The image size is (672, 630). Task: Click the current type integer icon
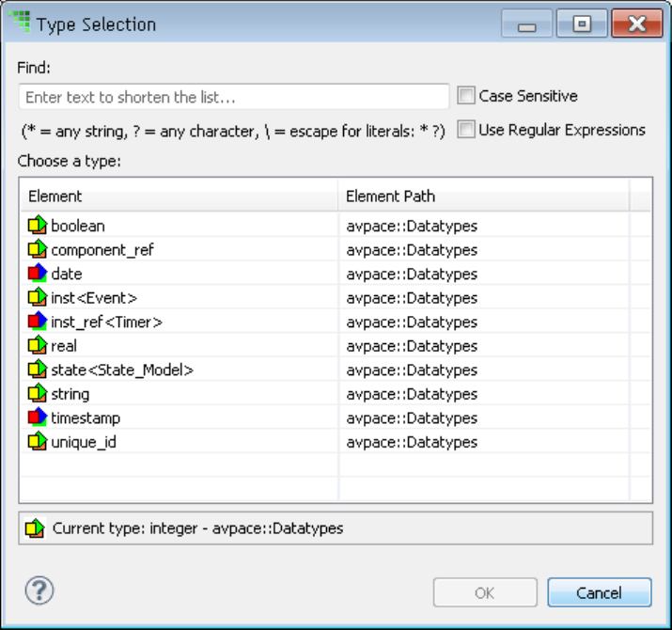[x=35, y=528]
